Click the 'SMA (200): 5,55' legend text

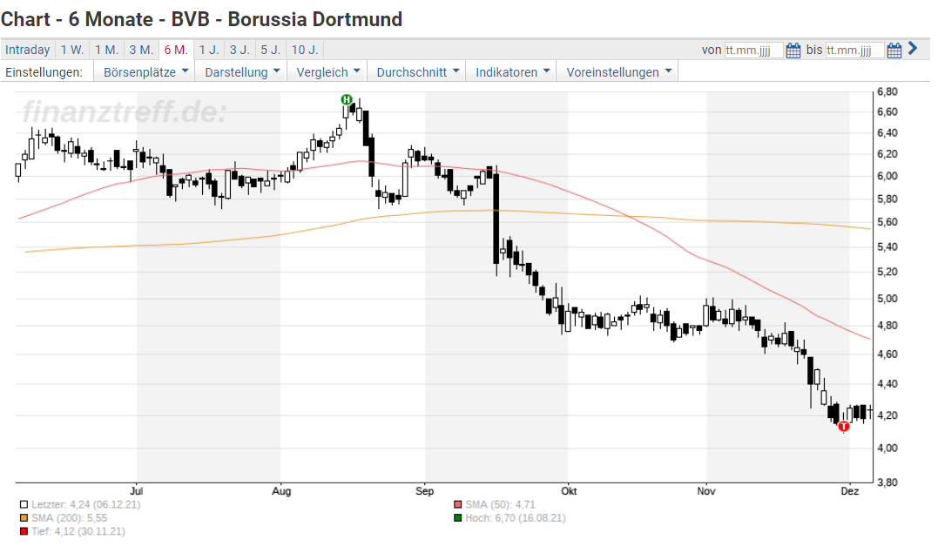[x=70, y=518]
